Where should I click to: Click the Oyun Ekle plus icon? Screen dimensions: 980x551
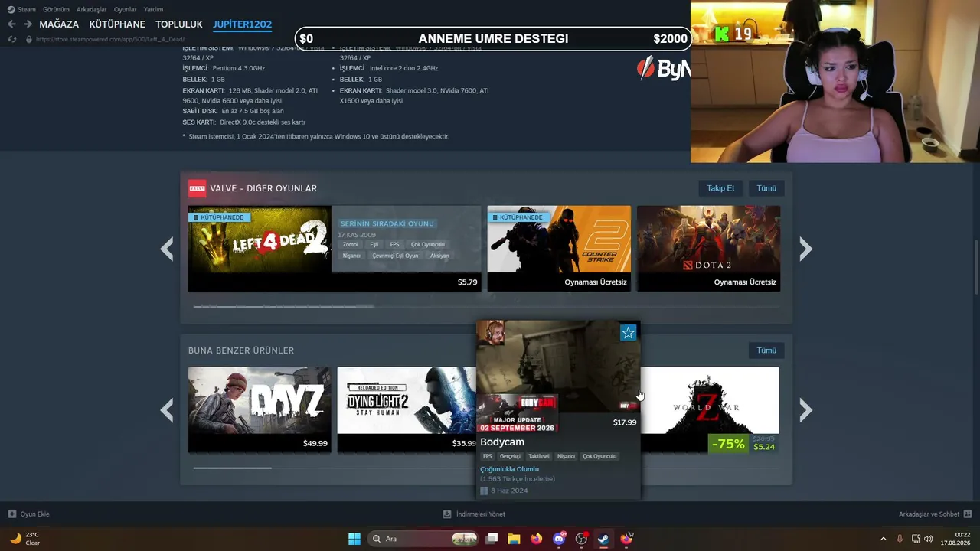point(12,514)
